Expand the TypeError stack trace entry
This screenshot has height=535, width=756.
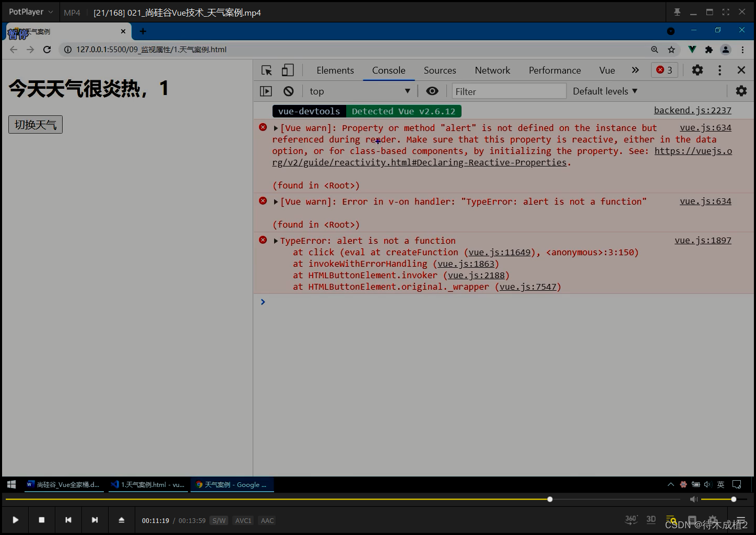pos(276,241)
